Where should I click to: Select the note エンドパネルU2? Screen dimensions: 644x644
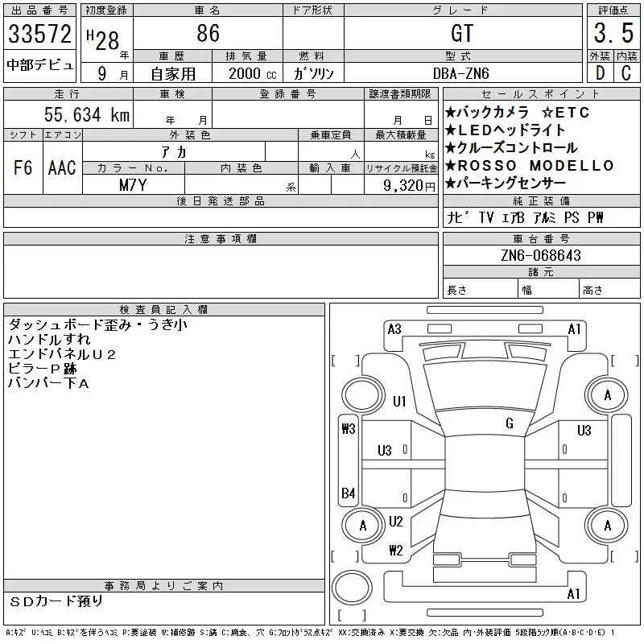tap(62, 354)
